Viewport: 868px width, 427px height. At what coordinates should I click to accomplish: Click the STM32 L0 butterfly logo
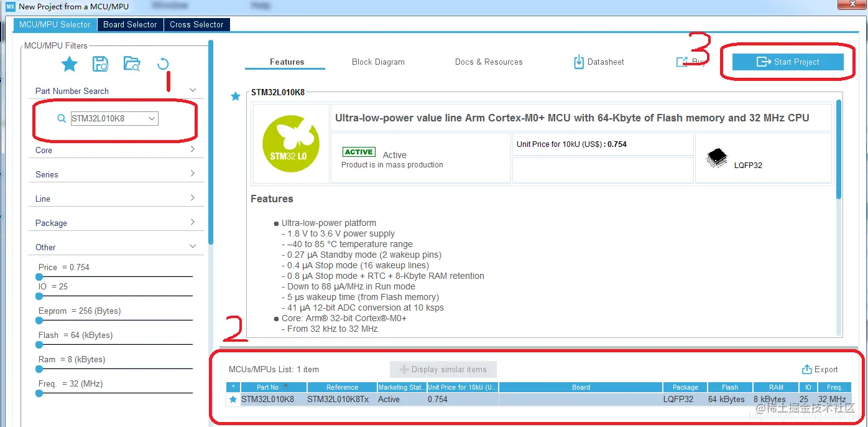290,143
